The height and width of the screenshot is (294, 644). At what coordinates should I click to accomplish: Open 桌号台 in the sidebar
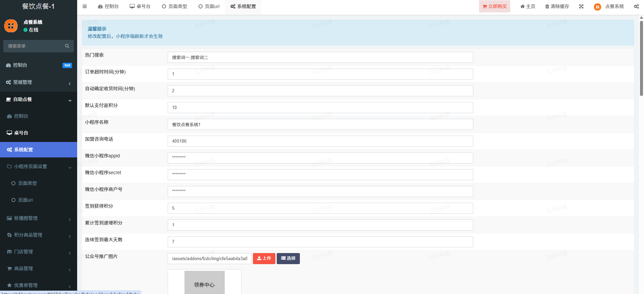21,133
